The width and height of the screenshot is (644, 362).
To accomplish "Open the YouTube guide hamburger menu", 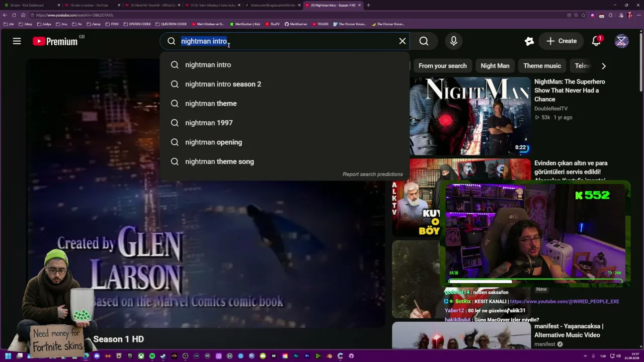I will pos(17,41).
